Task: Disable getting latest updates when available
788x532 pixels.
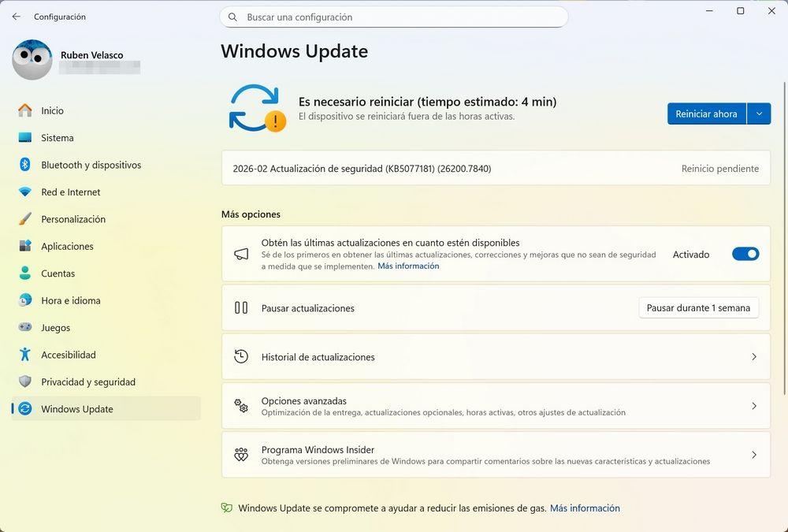Action: 745,254
